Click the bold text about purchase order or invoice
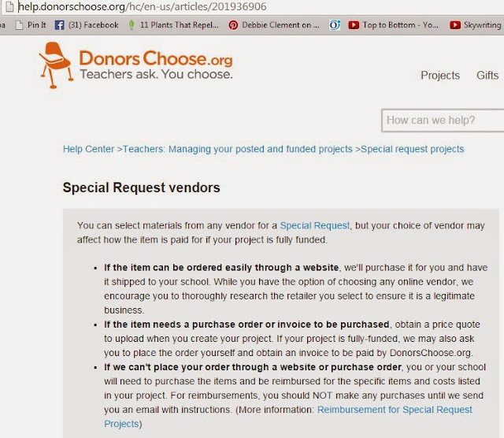This screenshot has width=504, height=438. coord(246,324)
